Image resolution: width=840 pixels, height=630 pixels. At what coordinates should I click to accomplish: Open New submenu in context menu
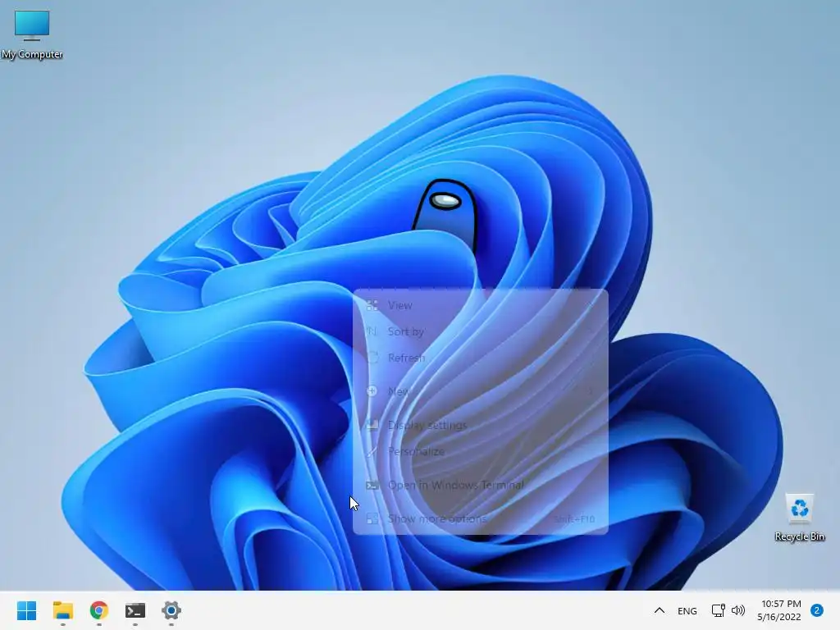click(481, 391)
